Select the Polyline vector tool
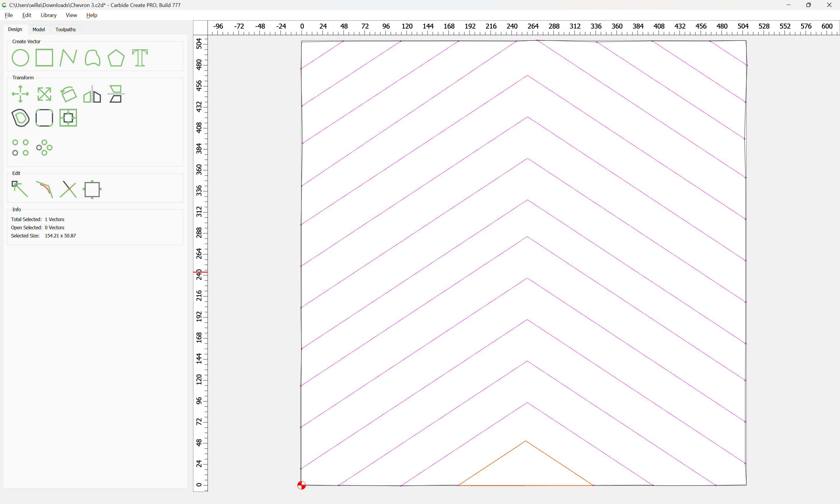The height and width of the screenshot is (504, 840). (x=68, y=58)
